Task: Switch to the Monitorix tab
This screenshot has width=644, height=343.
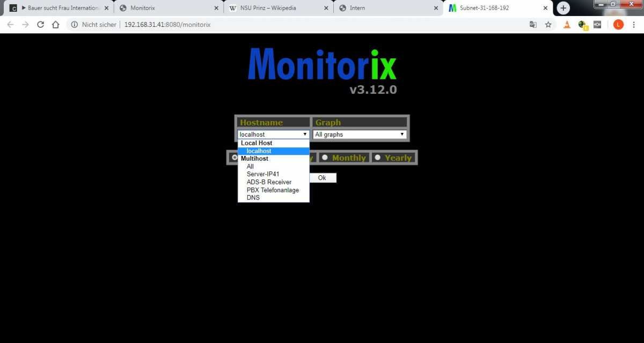Action: click(168, 8)
